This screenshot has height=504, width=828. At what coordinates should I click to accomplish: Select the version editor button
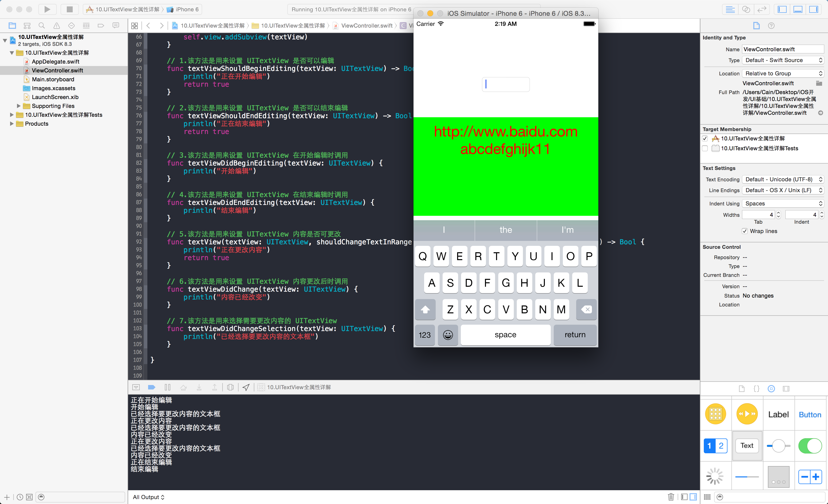coord(761,9)
